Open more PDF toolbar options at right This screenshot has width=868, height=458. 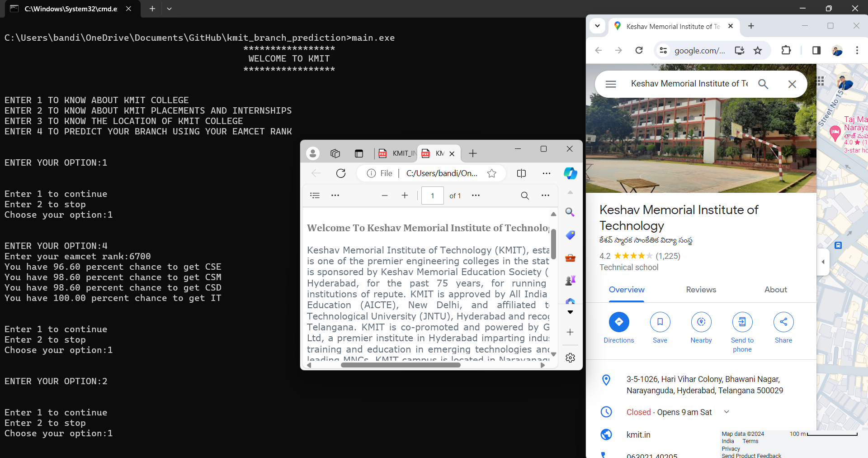click(x=546, y=196)
